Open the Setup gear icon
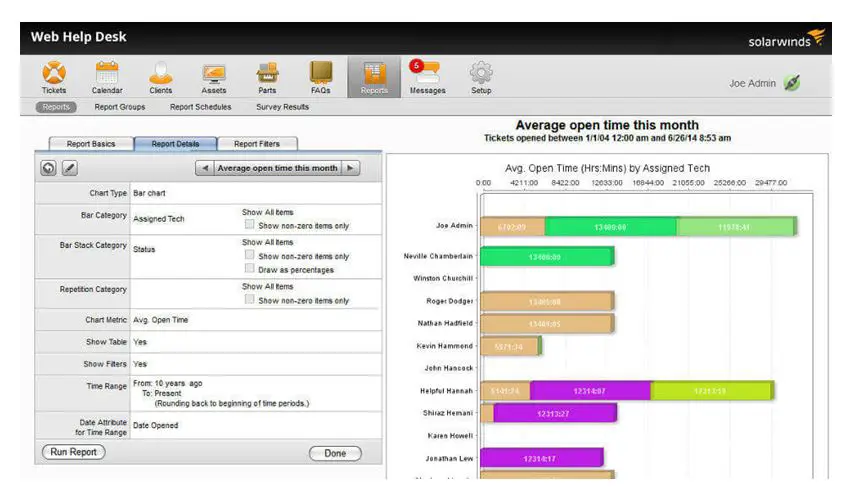Viewport: 846px width, 489px height. [x=481, y=77]
